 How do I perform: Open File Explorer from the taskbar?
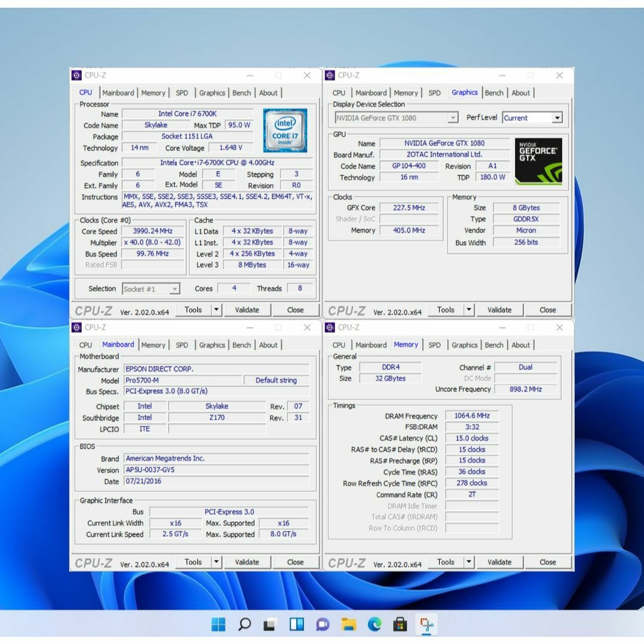tap(348, 624)
